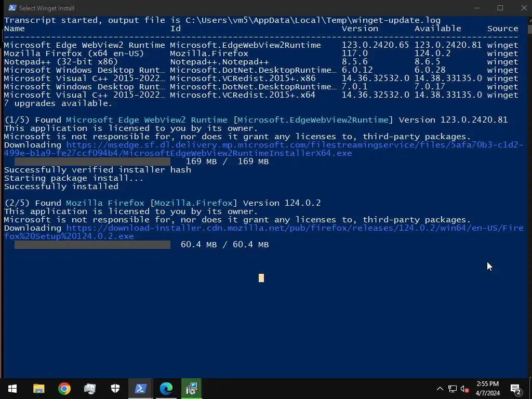
Task: Click the PowerShell icon in title bar
Action: 12,8
